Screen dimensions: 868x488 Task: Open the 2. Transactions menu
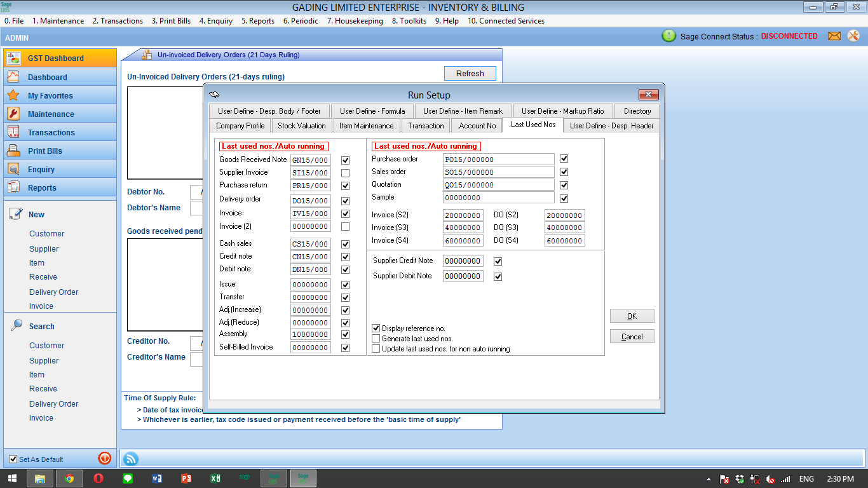tap(118, 21)
